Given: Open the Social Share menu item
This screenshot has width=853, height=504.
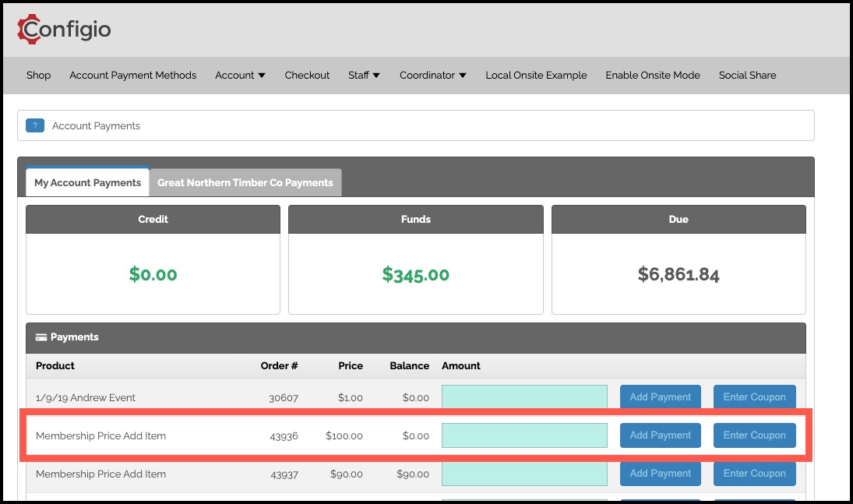Looking at the screenshot, I should click(x=747, y=75).
